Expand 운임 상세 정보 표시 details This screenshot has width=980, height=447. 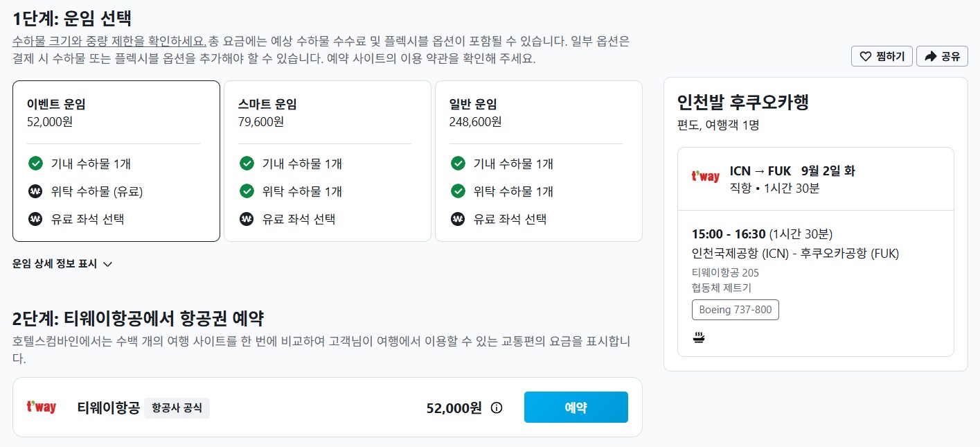pyautogui.click(x=63, y=264)
